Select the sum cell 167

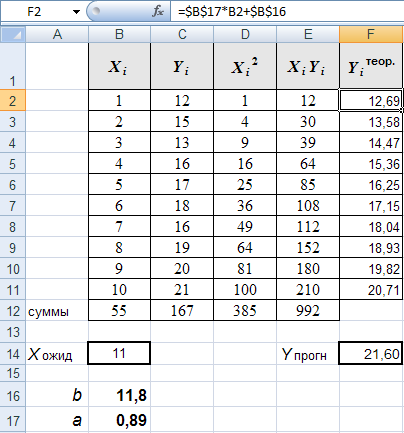coord(182,311)
